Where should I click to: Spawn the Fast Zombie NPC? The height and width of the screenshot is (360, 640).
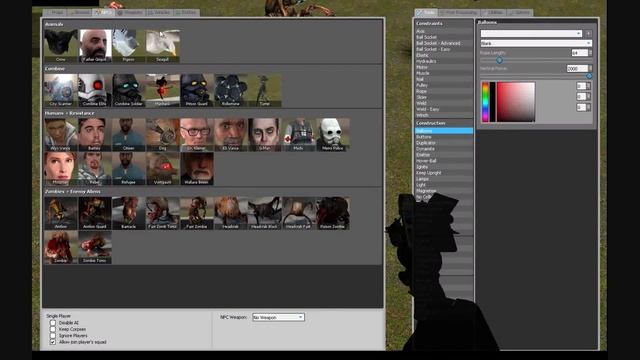point(197,213)
